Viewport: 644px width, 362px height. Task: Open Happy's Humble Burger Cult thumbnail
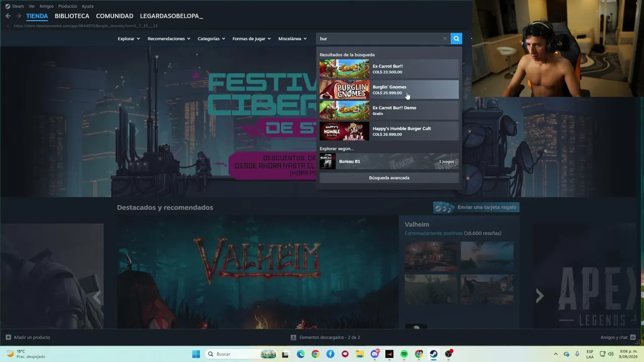(x=344, y=131)
